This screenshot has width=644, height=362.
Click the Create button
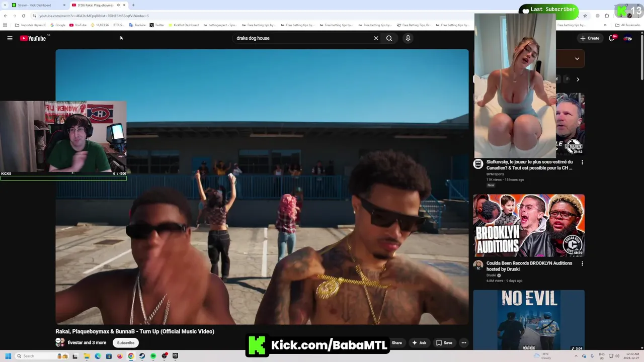click(590, 38)
